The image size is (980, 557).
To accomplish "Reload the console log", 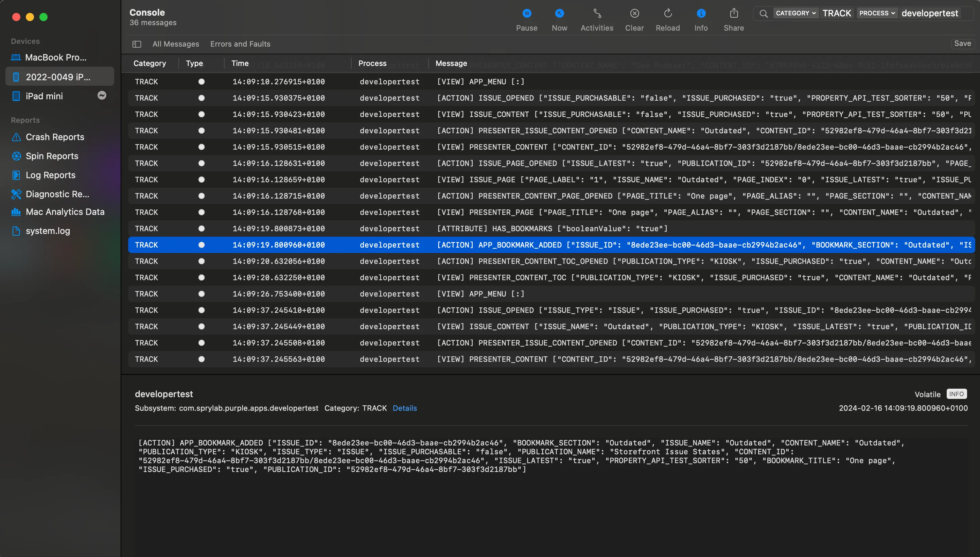I will [x=668, y=13].
